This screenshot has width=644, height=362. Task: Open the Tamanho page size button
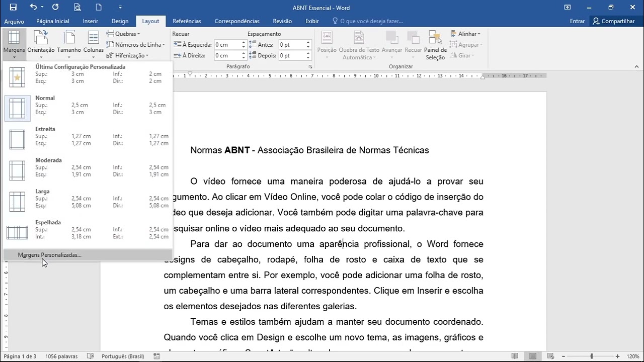pyautogui.click(x=69, y=44)
